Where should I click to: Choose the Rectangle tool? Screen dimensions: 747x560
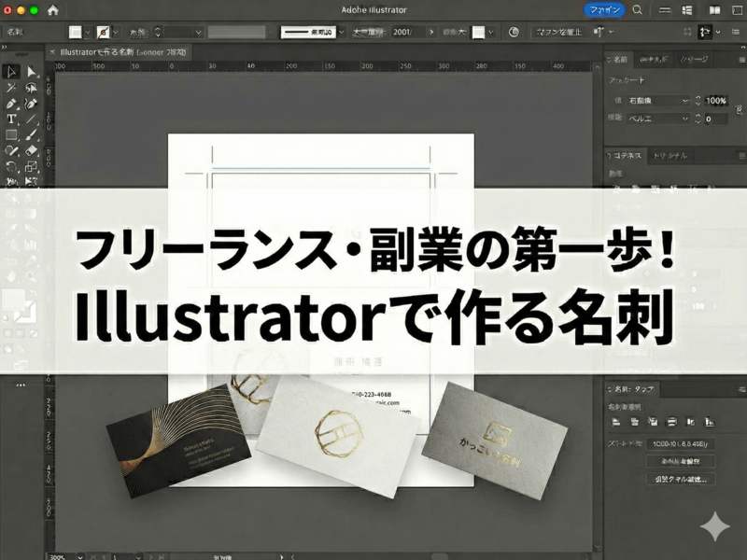click(x=12, y=135)
